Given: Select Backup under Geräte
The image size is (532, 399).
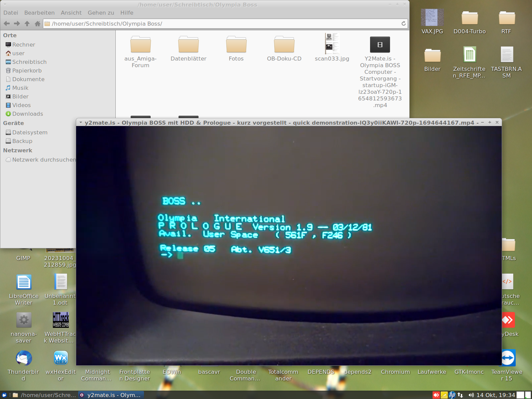Looking at the screenshot, I should (19, 141).
